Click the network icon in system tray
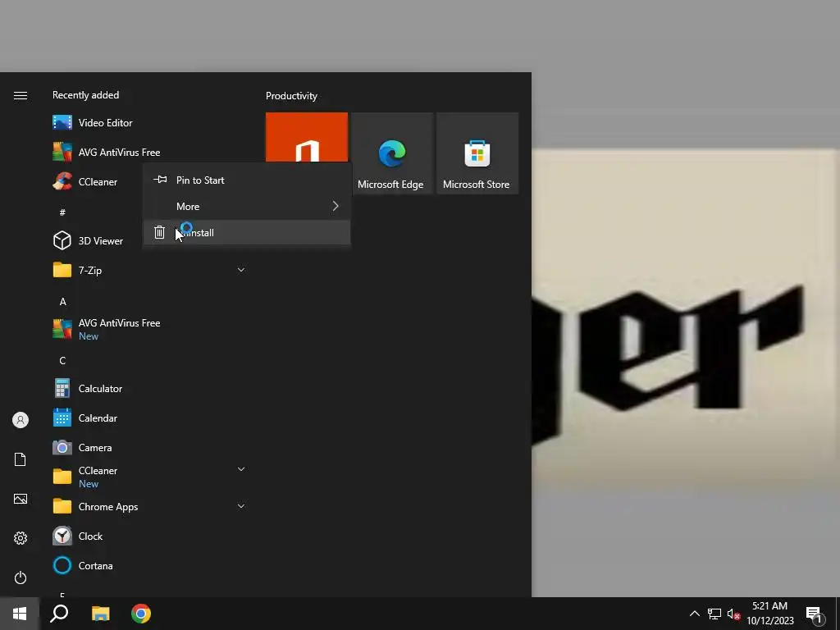840x630 pixels. [714, 614]
